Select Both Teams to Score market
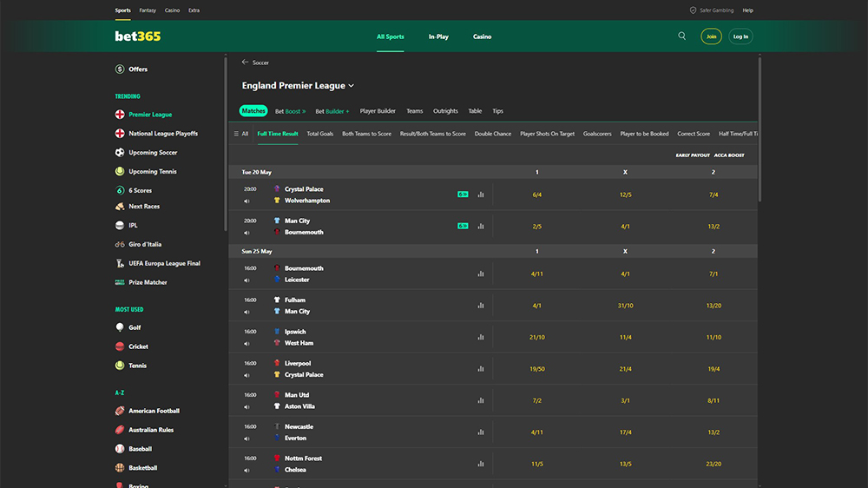 click(366, 134)
